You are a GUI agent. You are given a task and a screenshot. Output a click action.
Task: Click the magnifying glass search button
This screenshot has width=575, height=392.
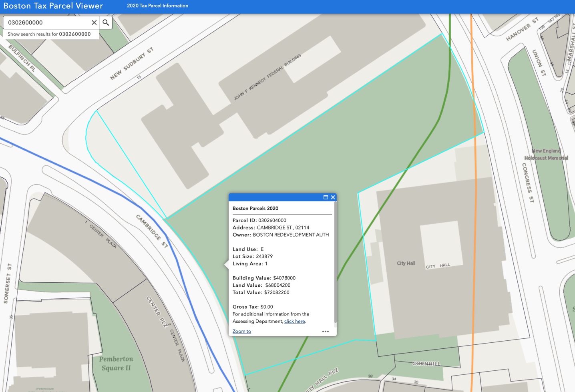(x=106, y=22)
